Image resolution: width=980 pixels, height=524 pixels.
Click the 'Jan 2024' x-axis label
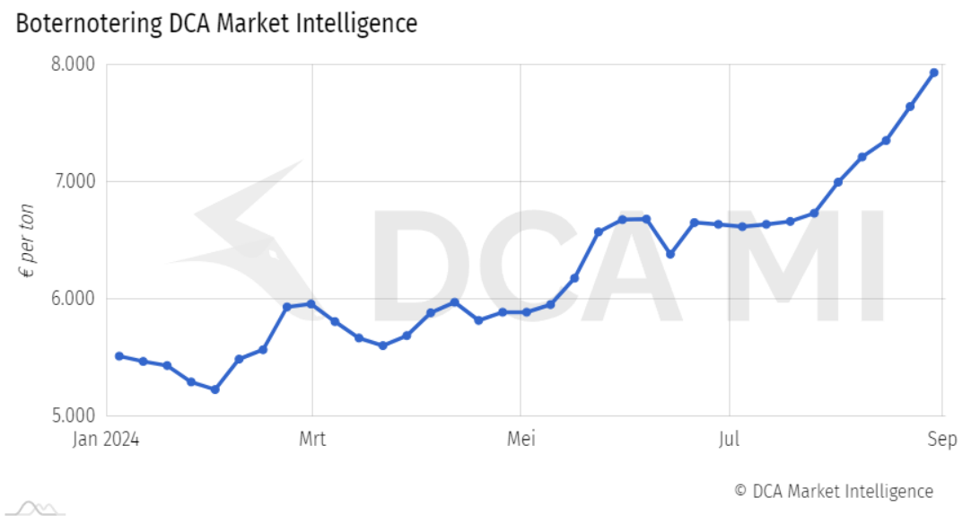107,440
